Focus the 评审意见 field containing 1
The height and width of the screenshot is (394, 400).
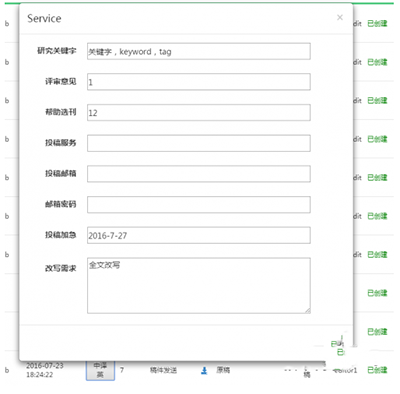[199, 82]
